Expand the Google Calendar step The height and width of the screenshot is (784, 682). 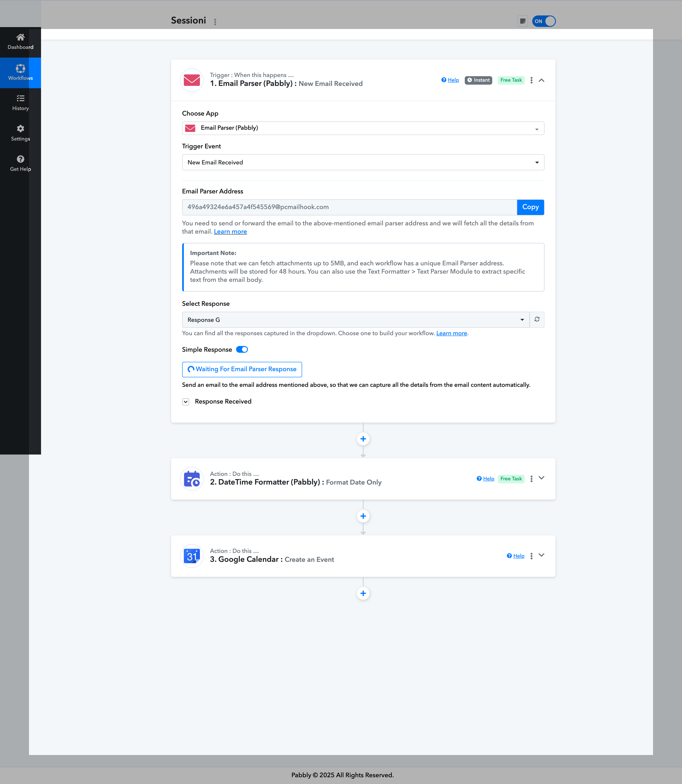point(542,555)
